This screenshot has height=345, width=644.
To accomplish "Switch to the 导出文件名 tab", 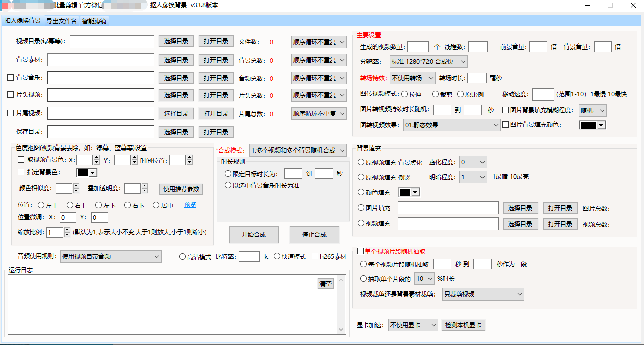I will (x=62, y=21).
